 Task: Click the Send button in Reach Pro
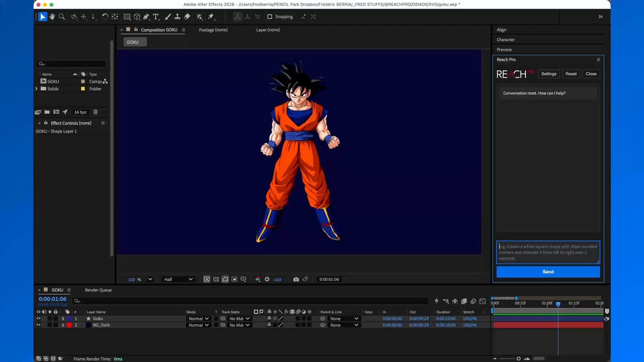548,272
